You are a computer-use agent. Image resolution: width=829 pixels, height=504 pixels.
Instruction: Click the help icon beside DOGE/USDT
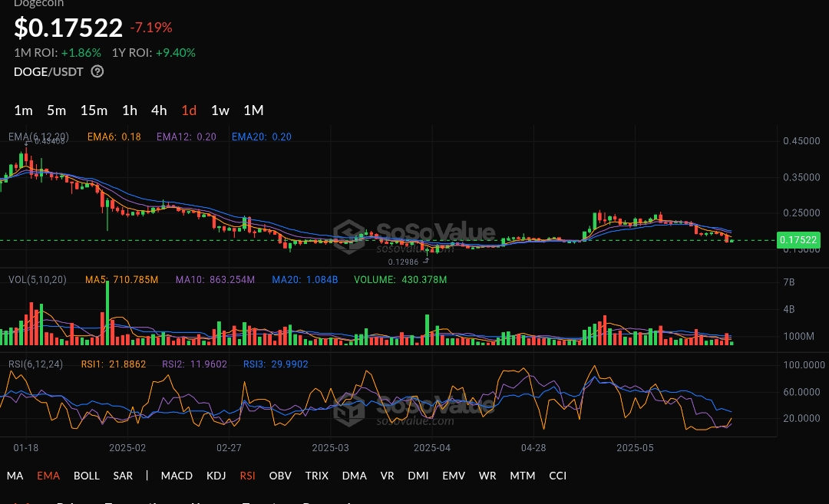(x=97, y=71)
